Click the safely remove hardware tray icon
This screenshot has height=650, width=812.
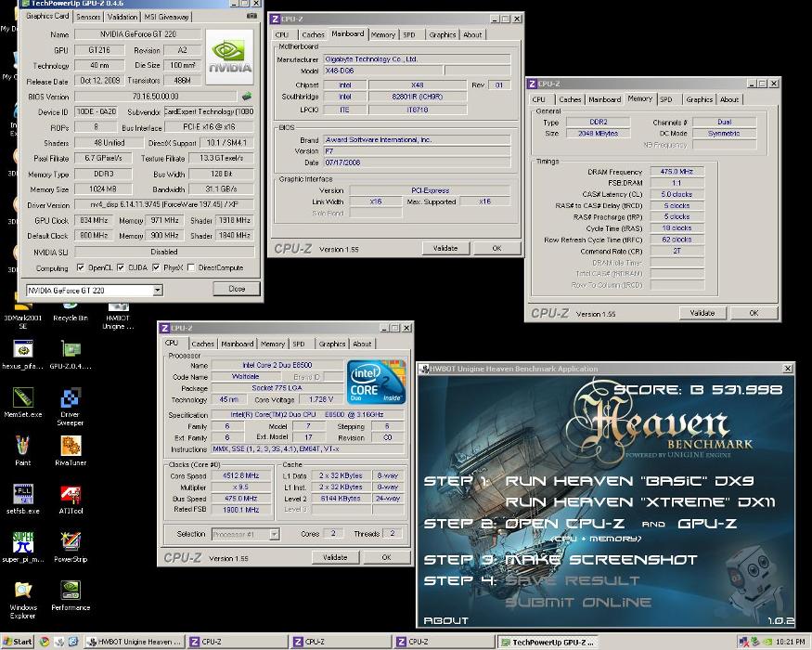[755, 642]
